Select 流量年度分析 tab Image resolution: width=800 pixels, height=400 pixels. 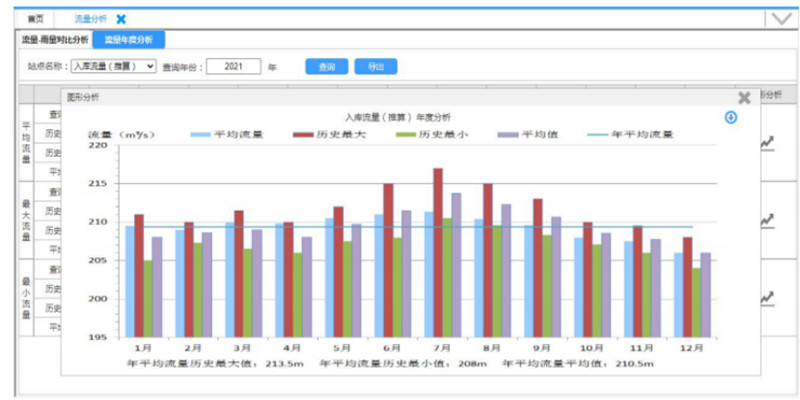(129, 40)
